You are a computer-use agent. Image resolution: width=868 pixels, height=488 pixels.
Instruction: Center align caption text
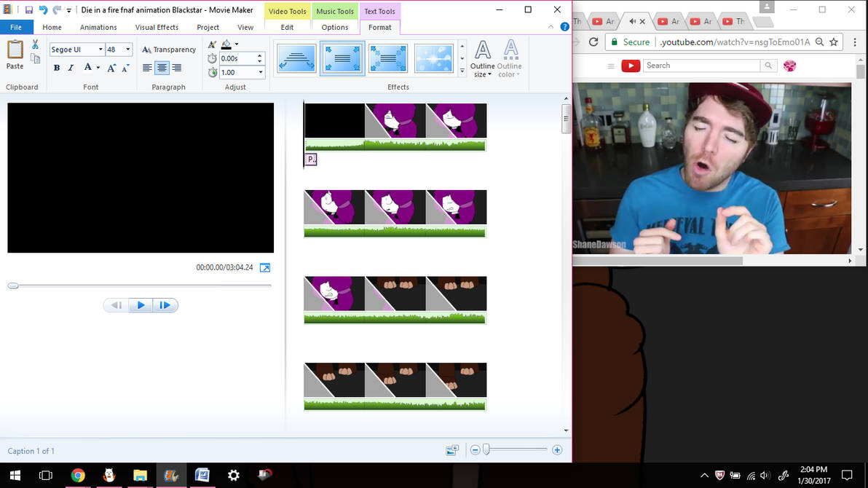pos(162,68)
